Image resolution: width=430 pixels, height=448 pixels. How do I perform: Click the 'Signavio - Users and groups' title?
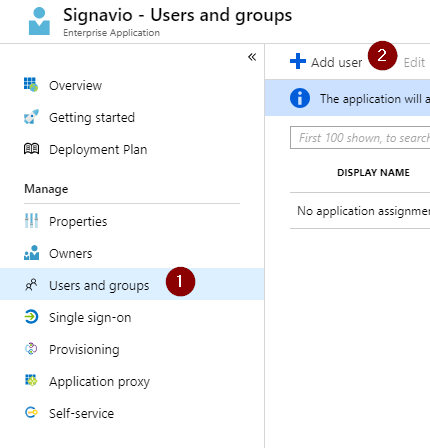(x=177, y=15)
